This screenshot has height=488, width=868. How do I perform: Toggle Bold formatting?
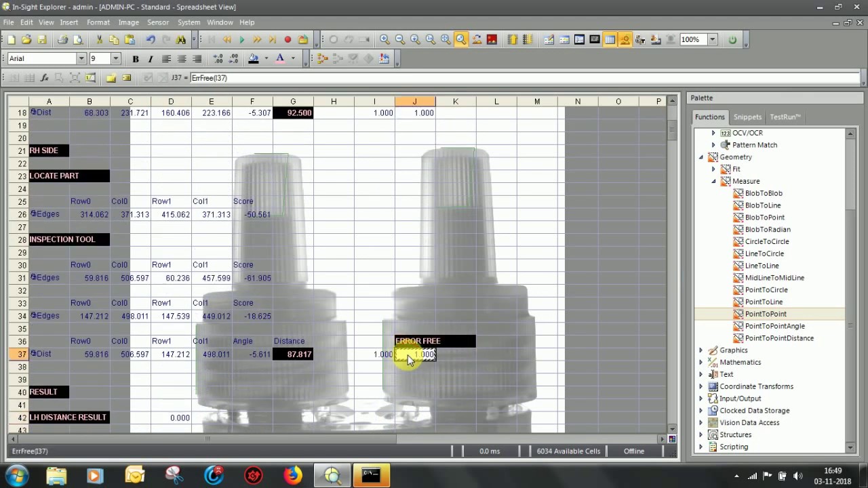[136, 59]
